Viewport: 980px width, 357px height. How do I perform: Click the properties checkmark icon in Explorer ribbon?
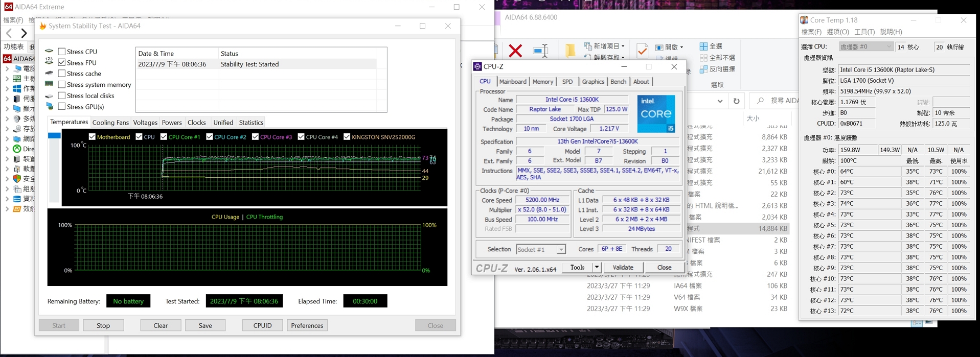pyautogui.click(x=642, y=51)
